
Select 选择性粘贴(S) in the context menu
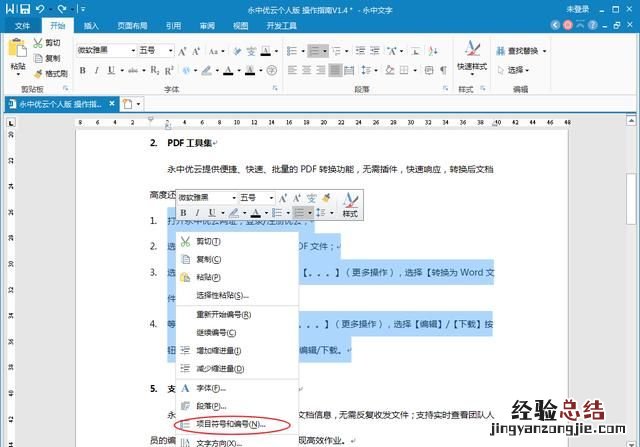coord(238,295)
